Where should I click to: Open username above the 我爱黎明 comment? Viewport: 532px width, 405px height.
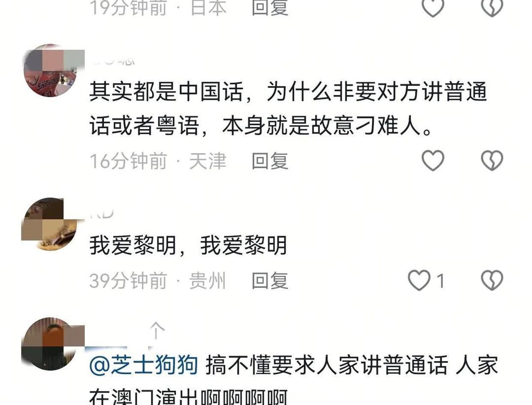click(x=102, y=213)
